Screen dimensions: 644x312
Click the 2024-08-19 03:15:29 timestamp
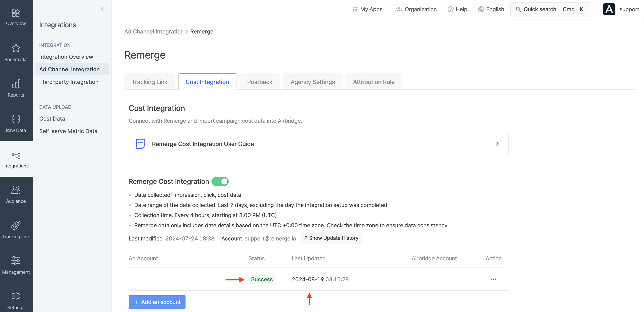click(x=320, y=279)
